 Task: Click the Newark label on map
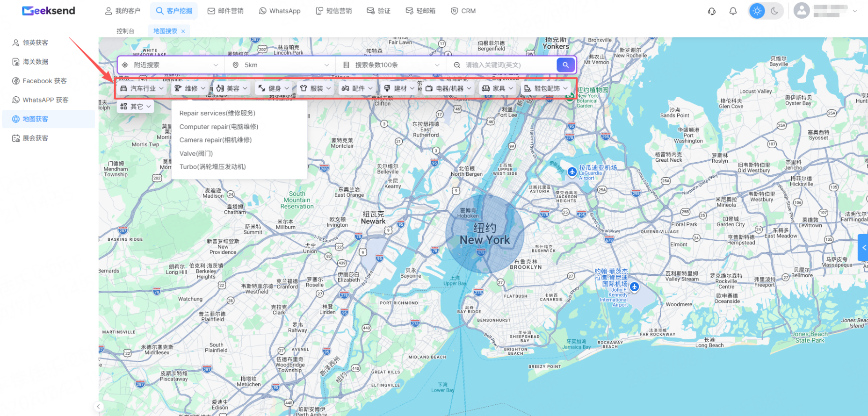(x=373, y=222)
